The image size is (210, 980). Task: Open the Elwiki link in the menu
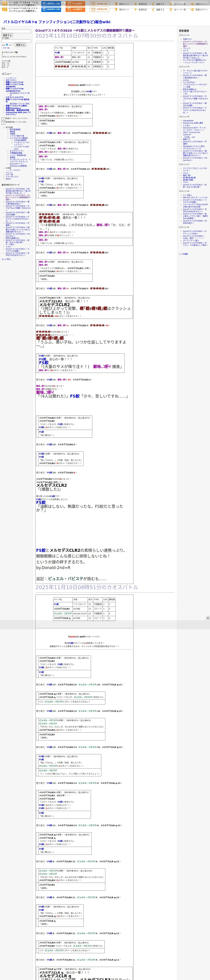8,179
